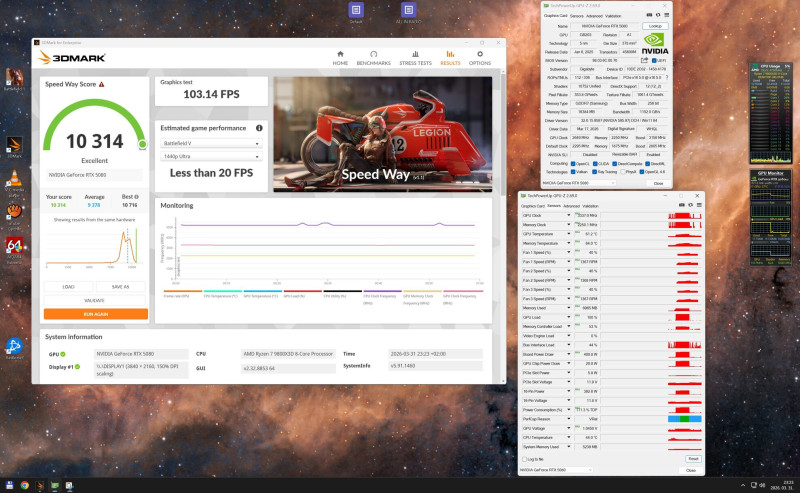Open the hamburger menu in upper GPU-Z window

coord(666,15)
